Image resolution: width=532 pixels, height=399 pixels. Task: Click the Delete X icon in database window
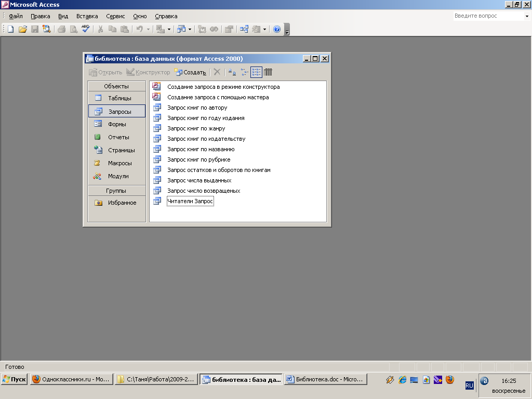click(x=217, y=72)
